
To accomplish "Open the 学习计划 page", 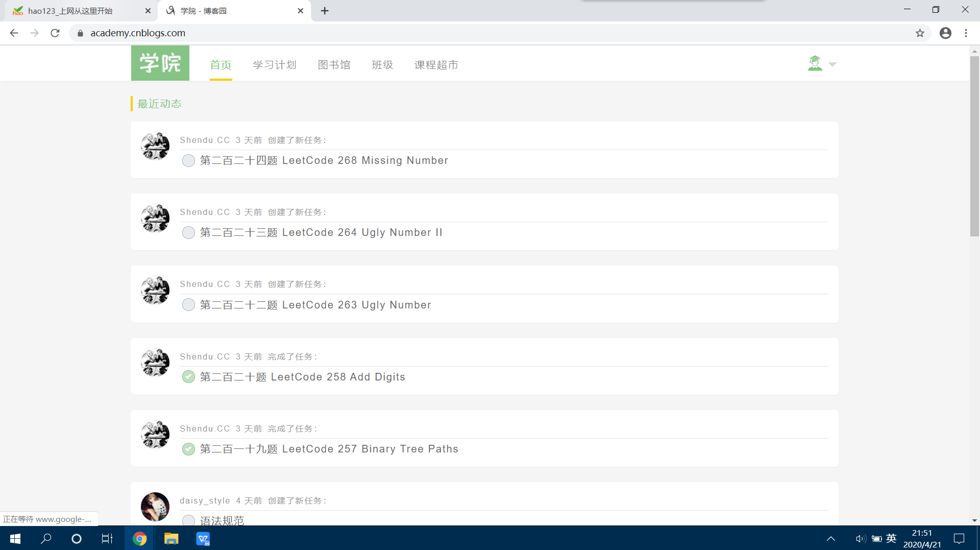I will (x=275, y=65).
